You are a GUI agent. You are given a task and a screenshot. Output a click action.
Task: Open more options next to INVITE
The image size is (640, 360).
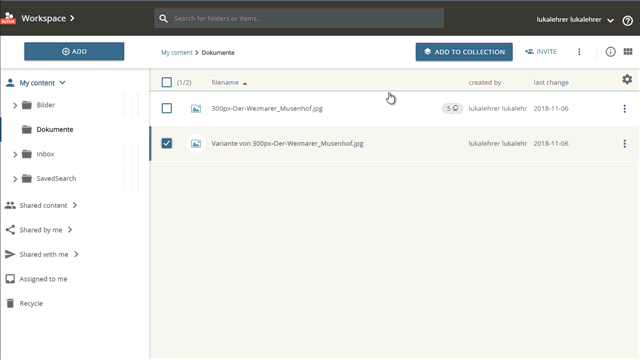579,52
